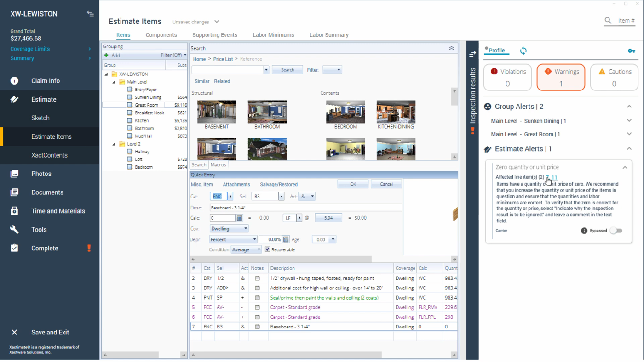Viewport: 644px width, 362px height.
Task: Click the search magnifier icon for Item #
Action: (608, 21)
